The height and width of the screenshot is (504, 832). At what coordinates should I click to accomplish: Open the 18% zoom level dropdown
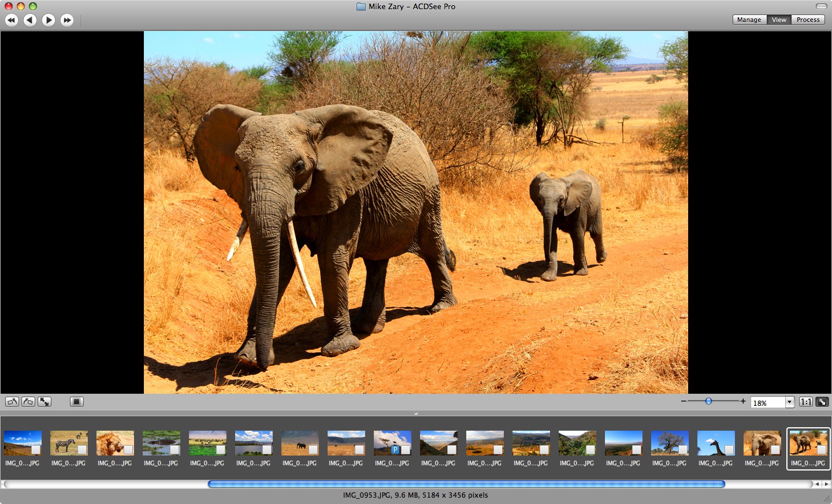click(x=789, y=402)
